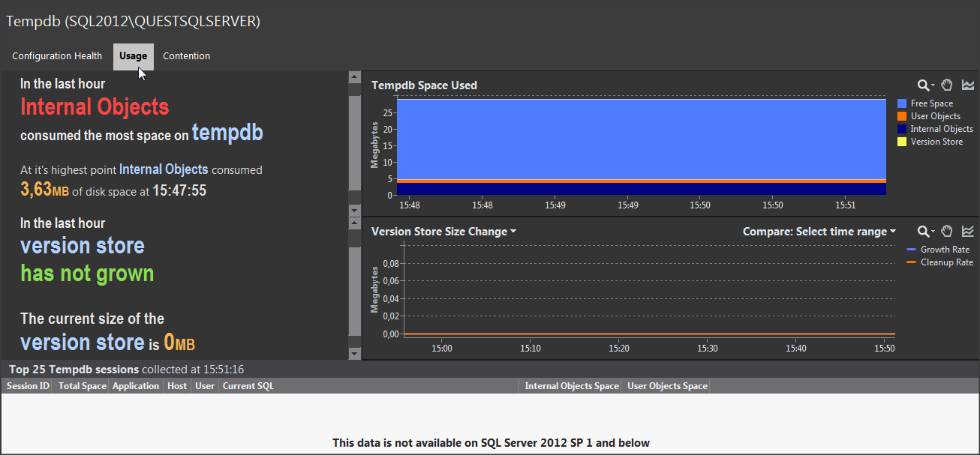The image size is (980, 455).
Task: Click lower summary panel scroll-up arrow
Action: click(x=355, y=223)
